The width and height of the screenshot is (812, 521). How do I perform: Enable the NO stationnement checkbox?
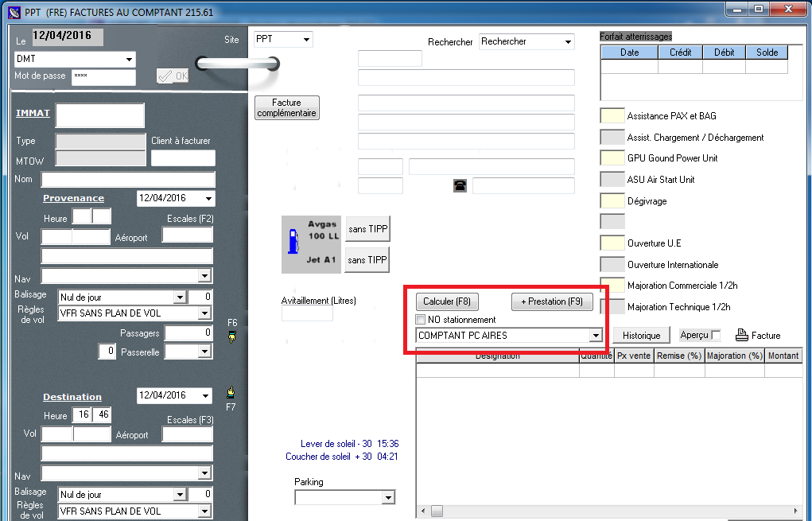coord(422,320)
